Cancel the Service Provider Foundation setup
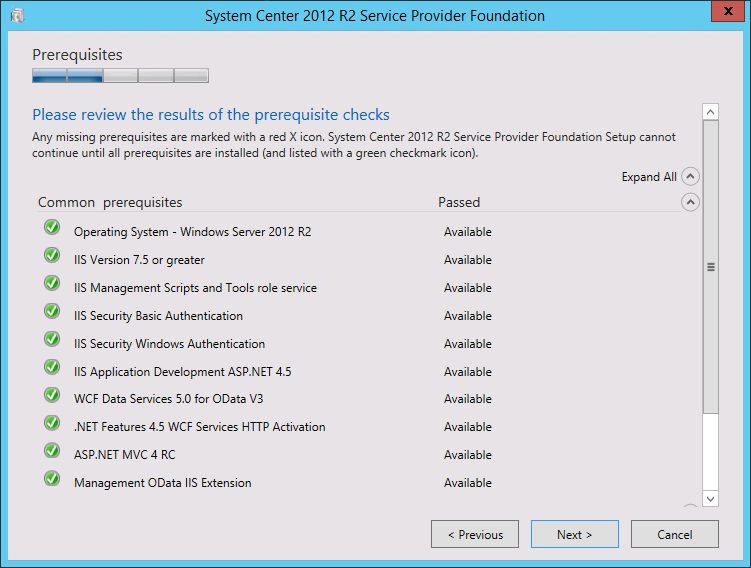 (675, 534)
